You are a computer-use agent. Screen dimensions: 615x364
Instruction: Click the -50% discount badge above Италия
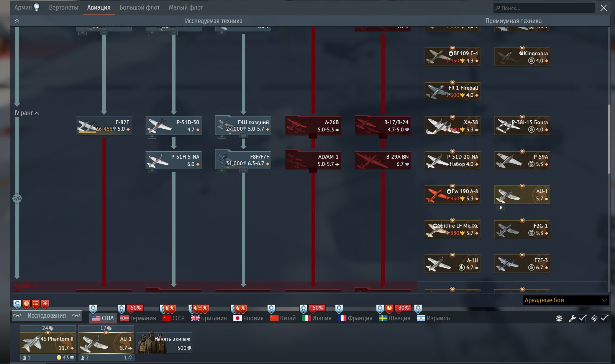pyautogui.click(x=317, y=308)
